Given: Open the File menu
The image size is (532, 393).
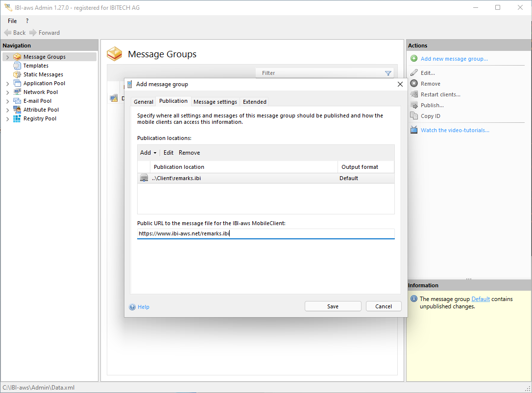Looking at the screenshot, I should click(x=12, y=21).
